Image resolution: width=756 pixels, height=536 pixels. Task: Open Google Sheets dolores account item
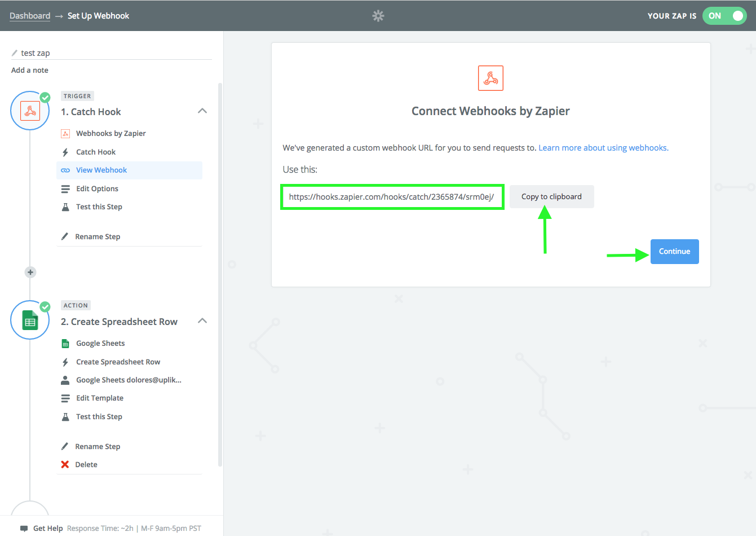[129, 380]
